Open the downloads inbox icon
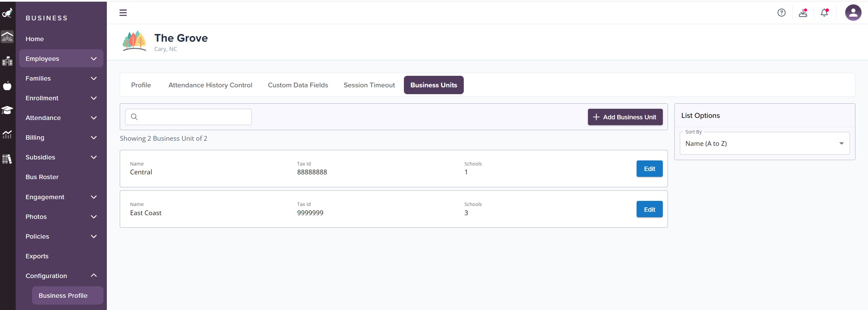 803,13
